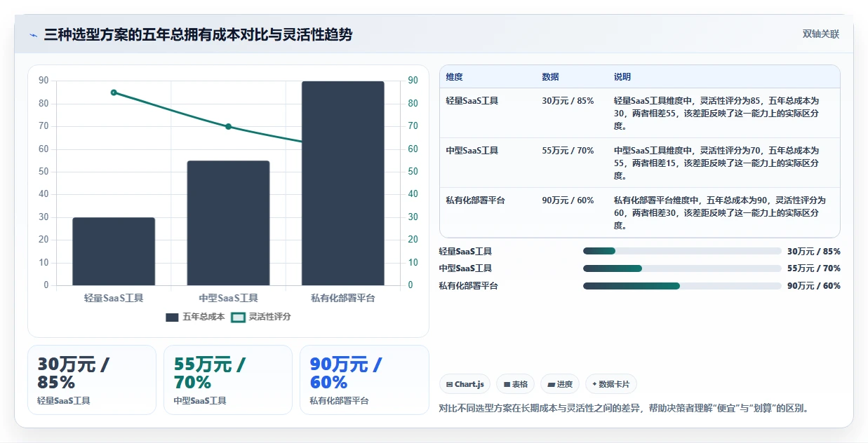Click 30万元 / 85% value beside progress bar

[814, 252]
